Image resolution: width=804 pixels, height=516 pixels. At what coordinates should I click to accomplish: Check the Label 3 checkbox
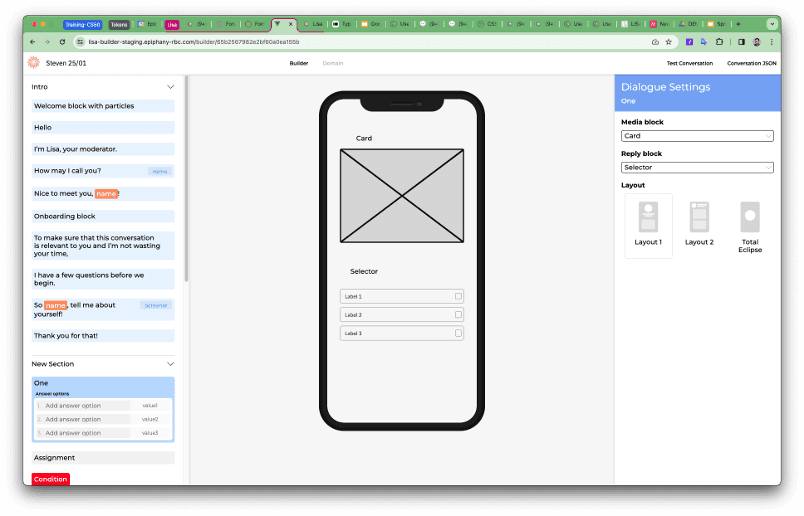click(x=458, y=333)
